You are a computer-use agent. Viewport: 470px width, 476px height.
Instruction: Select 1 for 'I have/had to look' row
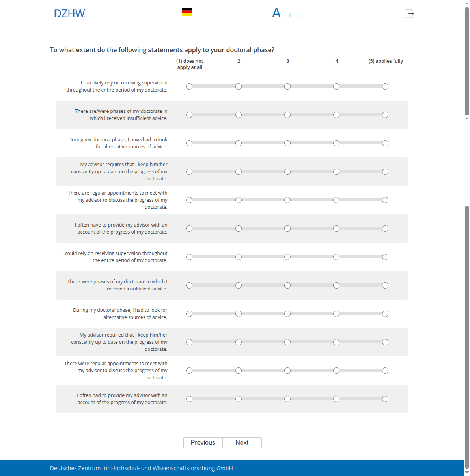point(189,143)
